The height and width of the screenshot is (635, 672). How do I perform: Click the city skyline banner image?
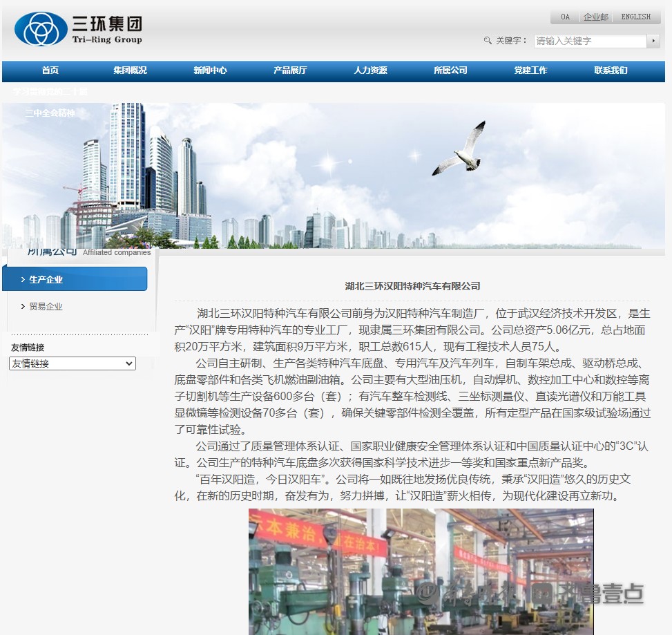(334, 176)
